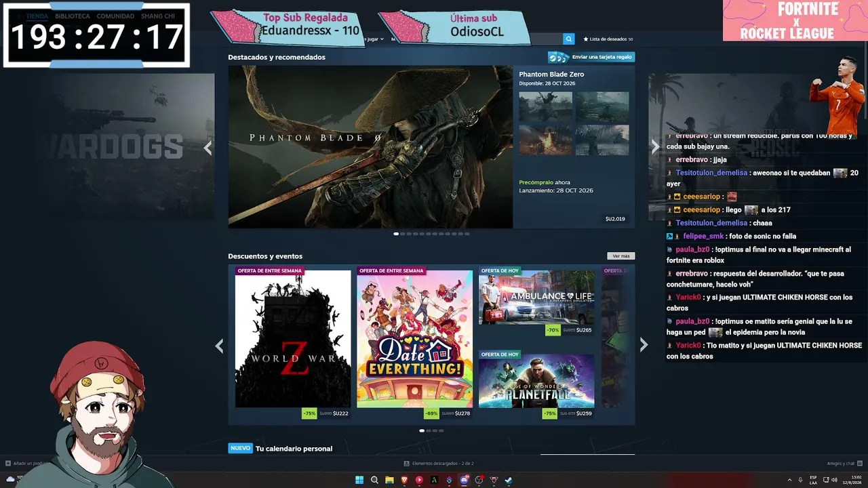Click the Fortnite x Rocket League banner

coord(795,20)
